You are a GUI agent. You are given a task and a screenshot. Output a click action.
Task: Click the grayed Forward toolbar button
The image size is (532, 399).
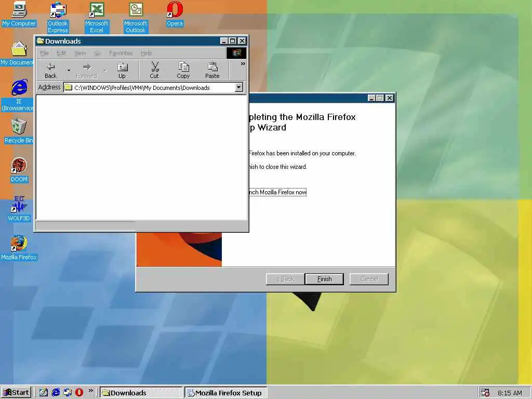tap(87, 71)
